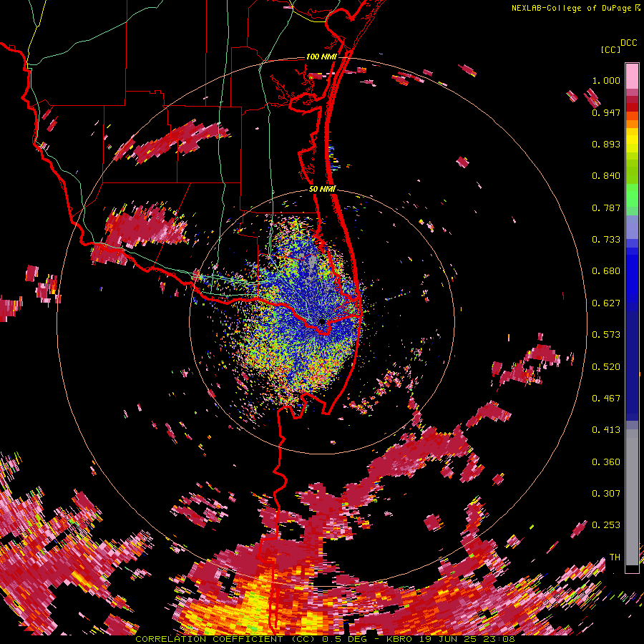Pick the gray color bar segment
The height and width of the screenshot is (644, 644).
point(632,497)
